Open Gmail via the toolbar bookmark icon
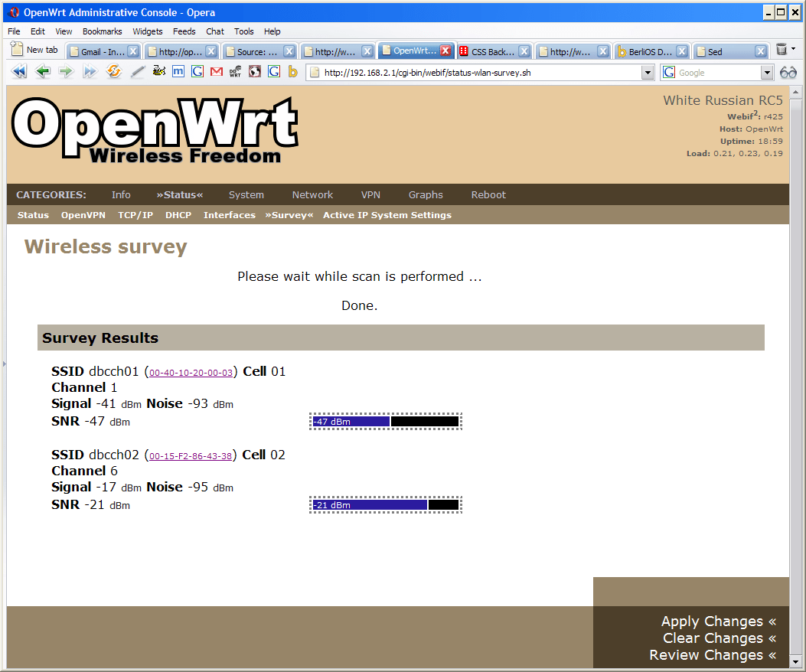The image size is (806, 672). [217, 71]
